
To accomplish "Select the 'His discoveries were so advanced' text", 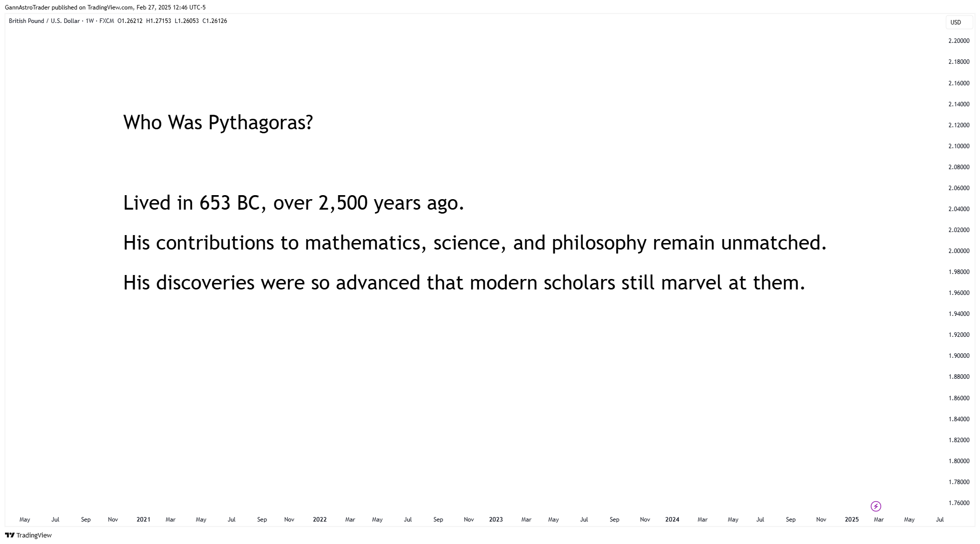I will point(464,282).
